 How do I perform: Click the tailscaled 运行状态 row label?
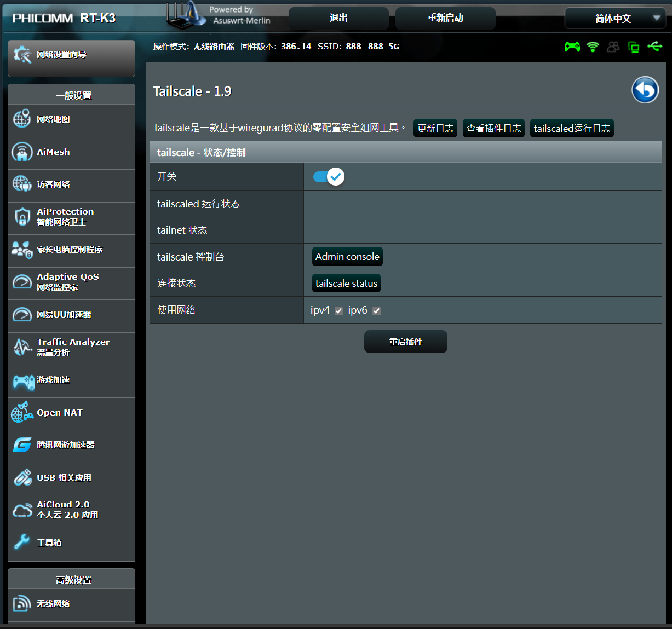(198, 204)
